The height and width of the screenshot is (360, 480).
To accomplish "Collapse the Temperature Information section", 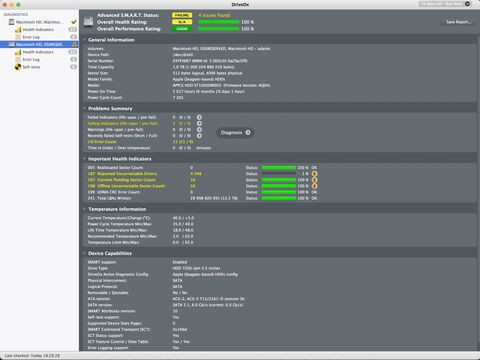I will 84,209.
